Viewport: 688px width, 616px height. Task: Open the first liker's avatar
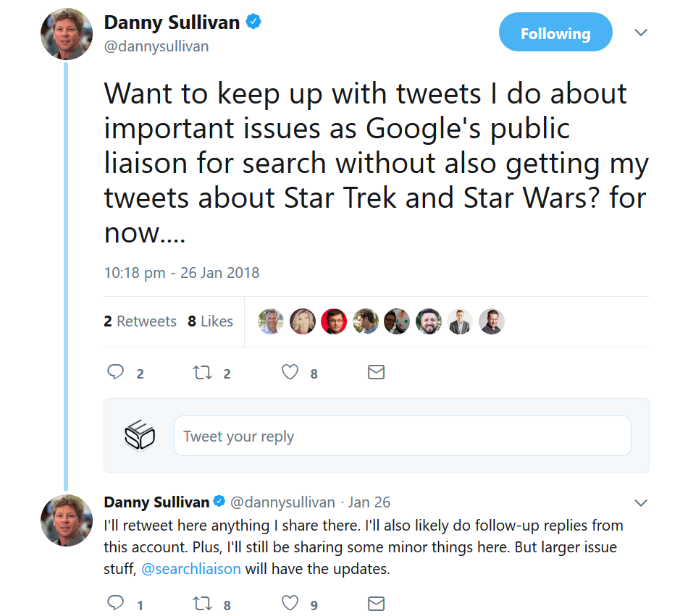(x=271, y=321)
